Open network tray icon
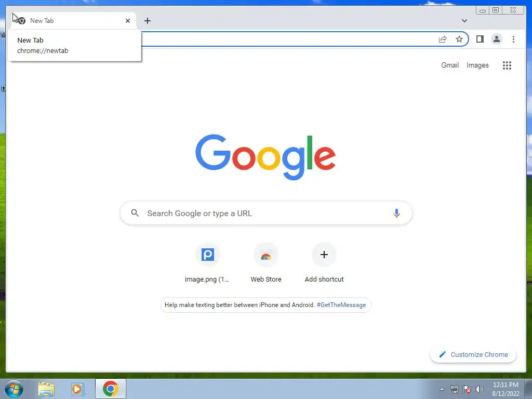Screen dimensions: 532x399 454,389
